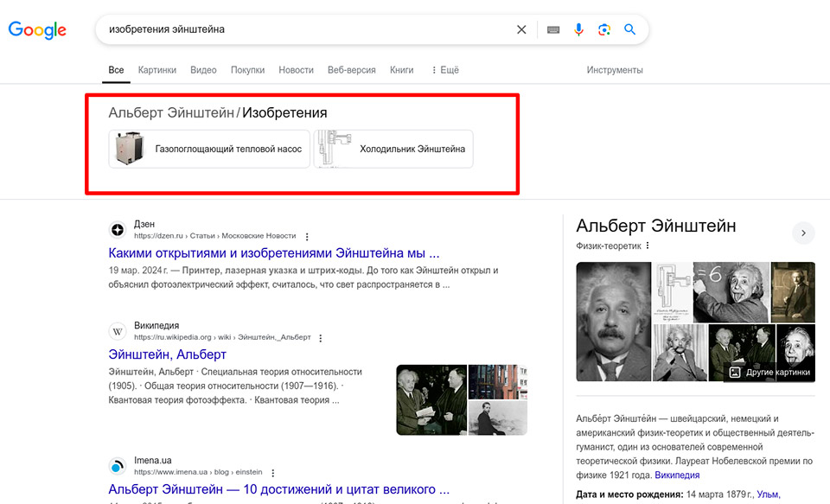Click the Википедия site favicon
Viewport: 830px width, 504px height.
coord(118,331)
